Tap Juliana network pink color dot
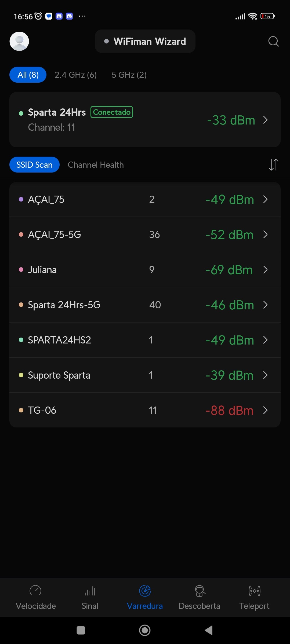The image size is (290, 644). tap(21, 270)
